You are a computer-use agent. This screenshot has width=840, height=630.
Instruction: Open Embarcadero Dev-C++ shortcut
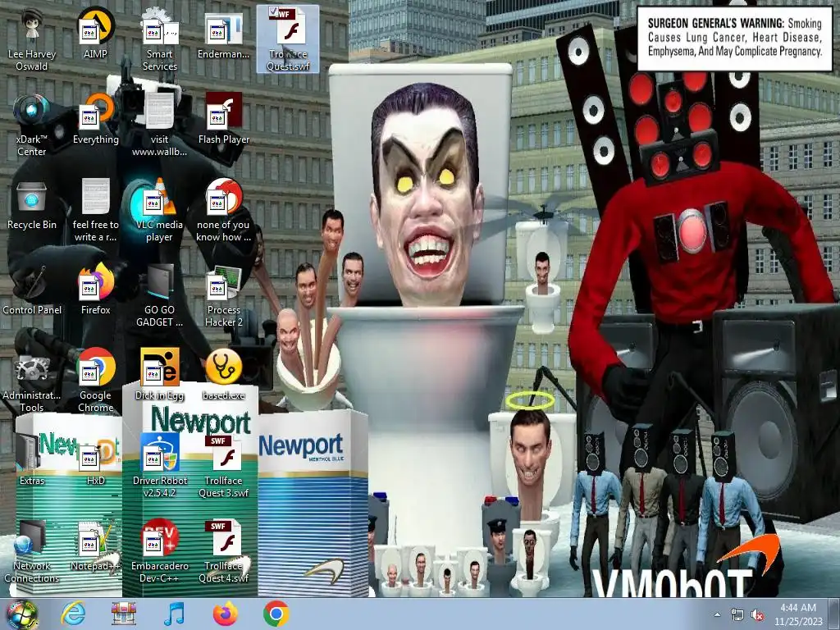(x=160, y=551)
